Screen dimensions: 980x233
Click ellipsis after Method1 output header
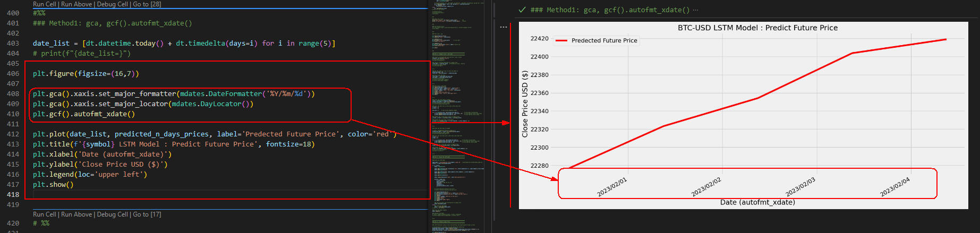[x=695, y=10]
